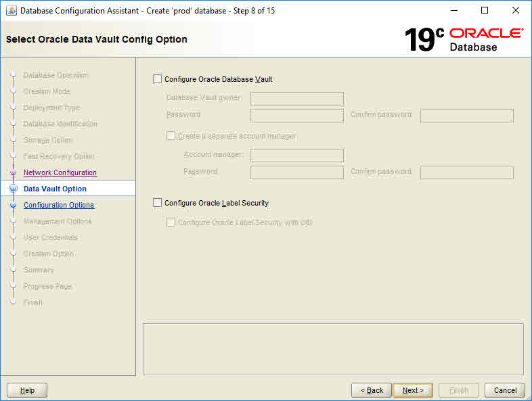
Task: Open the Network Configuration step link
Action: [x=60, y=173]
